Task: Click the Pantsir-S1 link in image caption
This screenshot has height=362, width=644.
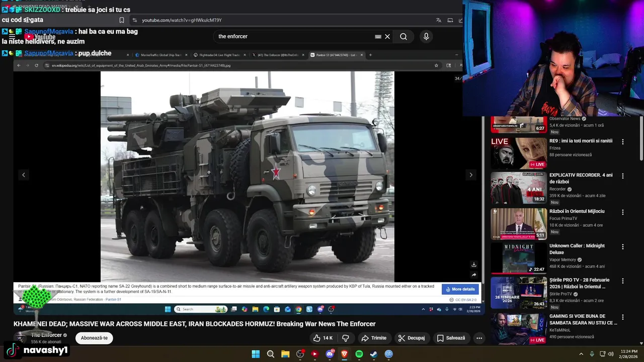Action: click(x=113, y=300)
